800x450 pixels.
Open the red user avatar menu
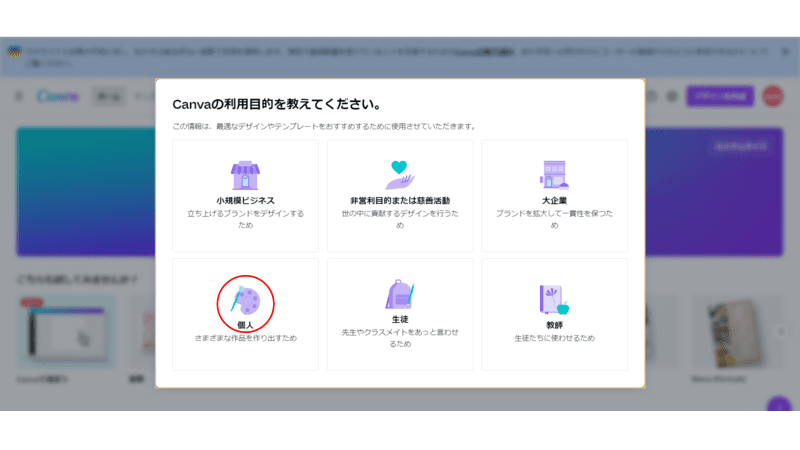click(x=773, y=96)
